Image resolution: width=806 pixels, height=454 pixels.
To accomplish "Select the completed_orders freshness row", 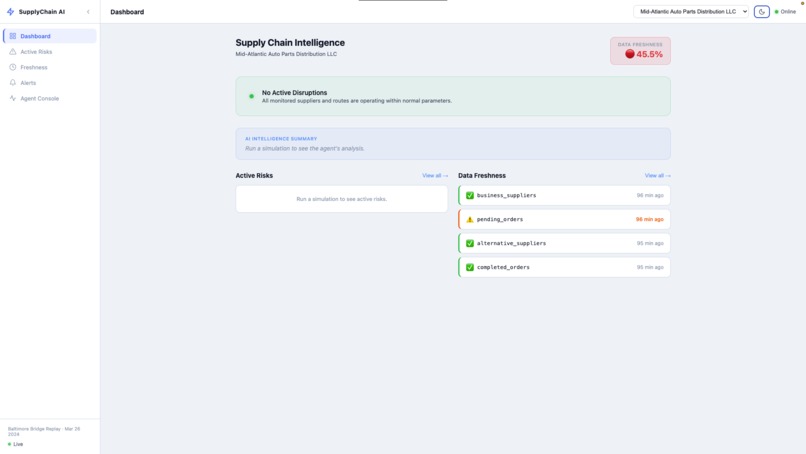I will (x=564, y=267).
